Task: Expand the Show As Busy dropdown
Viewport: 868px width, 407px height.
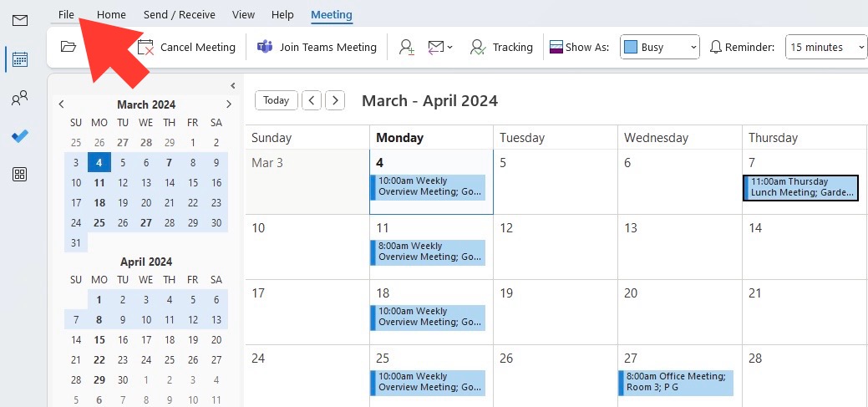Action: 660,47
